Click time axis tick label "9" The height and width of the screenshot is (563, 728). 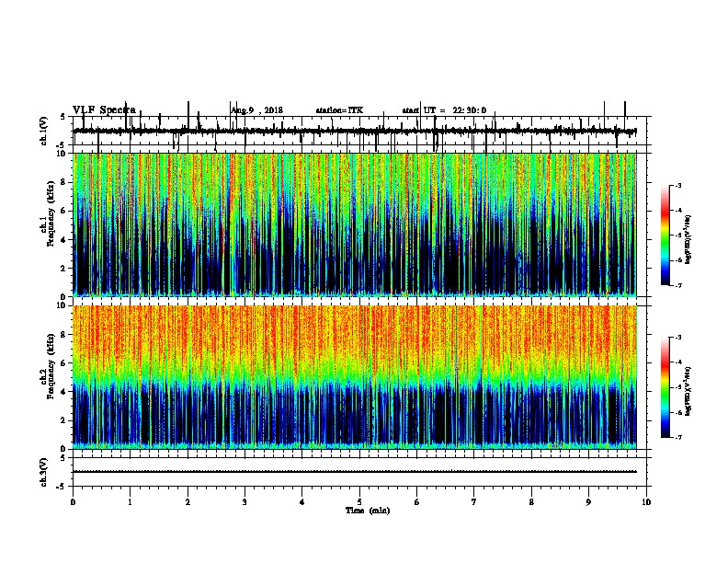(588, 502)
